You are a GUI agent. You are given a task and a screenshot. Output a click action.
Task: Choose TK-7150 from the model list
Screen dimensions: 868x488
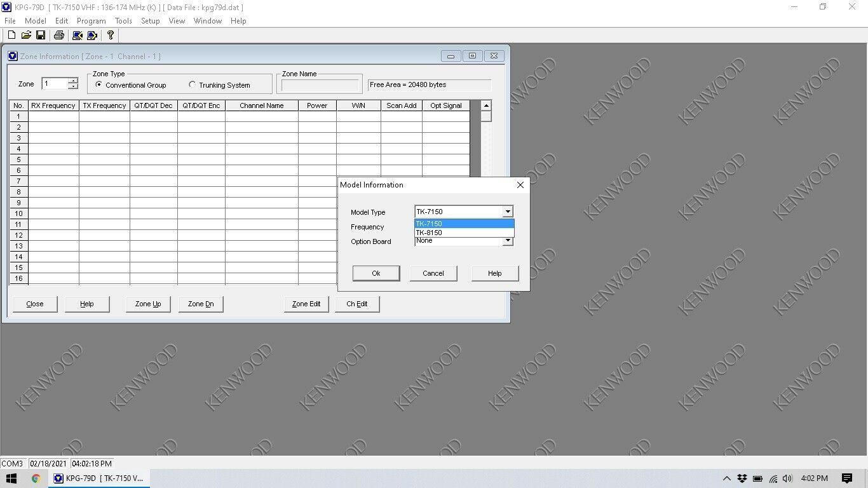pyautogui.click(x=464, y=224)
